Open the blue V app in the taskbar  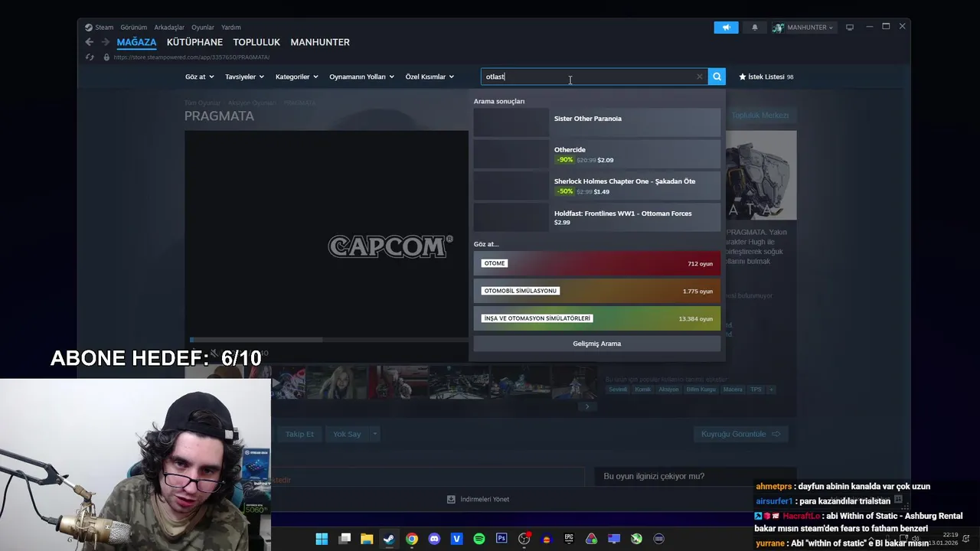pyautogui.click(x=456, y=539)
